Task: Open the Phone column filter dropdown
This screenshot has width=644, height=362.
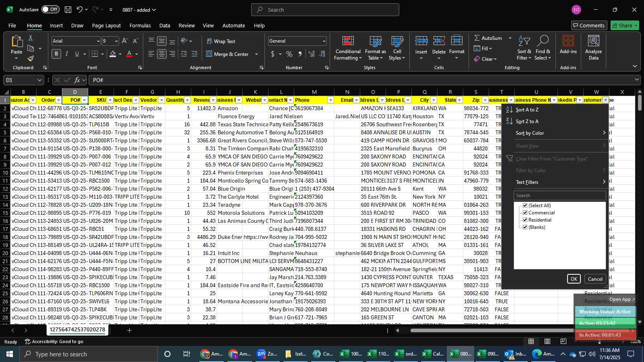Action: tap(330, 100)
